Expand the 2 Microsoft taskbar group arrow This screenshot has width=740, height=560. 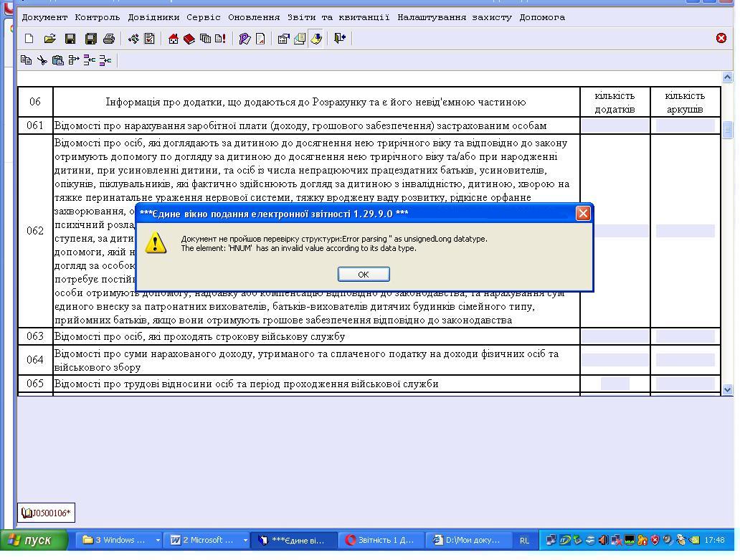[x=245, y=540]
